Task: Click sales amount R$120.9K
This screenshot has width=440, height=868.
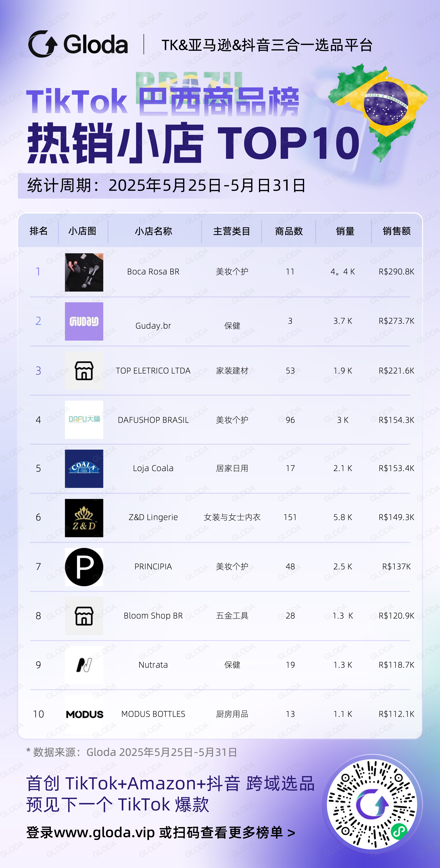Action: tap(396, 616)
